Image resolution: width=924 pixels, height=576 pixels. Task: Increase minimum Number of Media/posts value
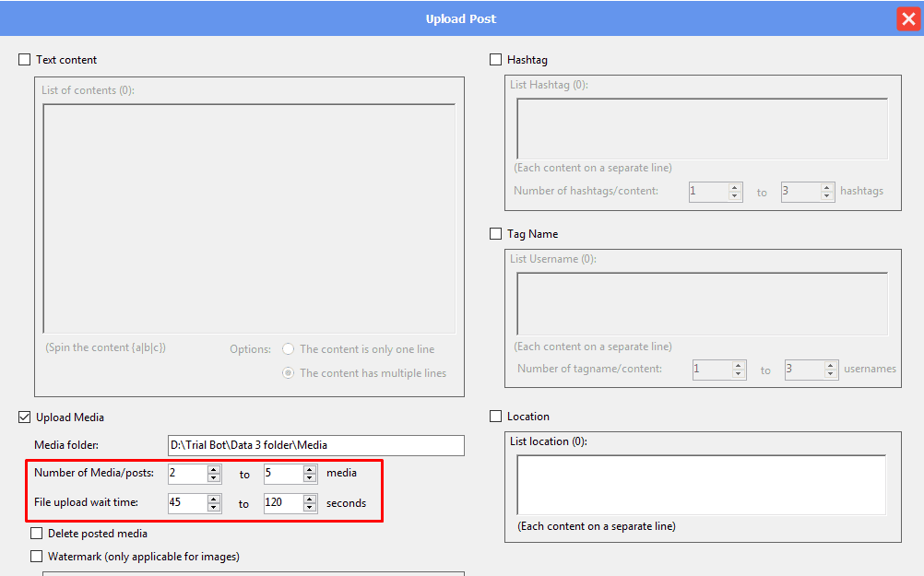tap(214, 469)
